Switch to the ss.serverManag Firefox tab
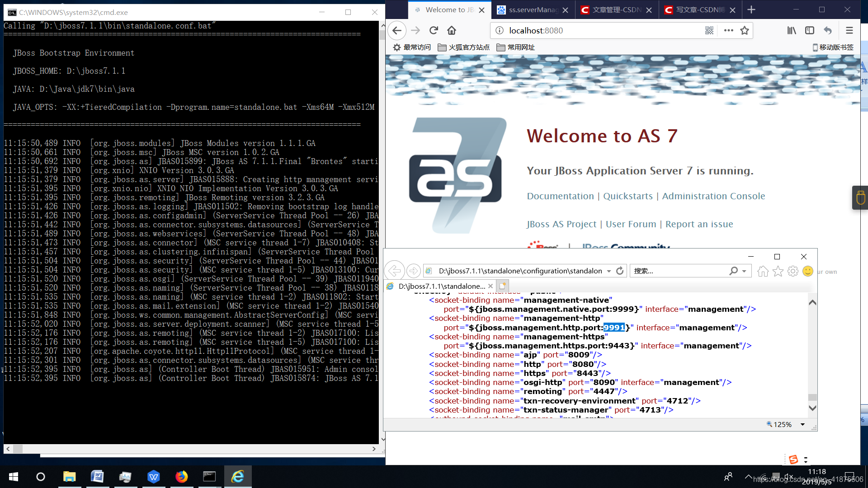Viewport: 868px width, 488px height. pyautogui.click(x=533, y=10)
